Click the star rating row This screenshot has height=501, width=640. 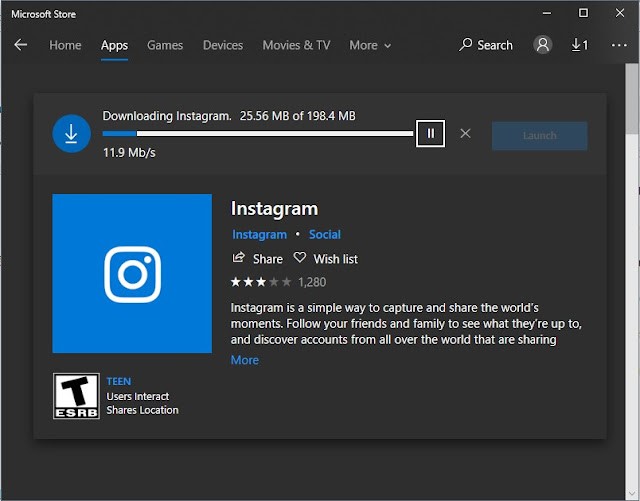coord(261,282)
